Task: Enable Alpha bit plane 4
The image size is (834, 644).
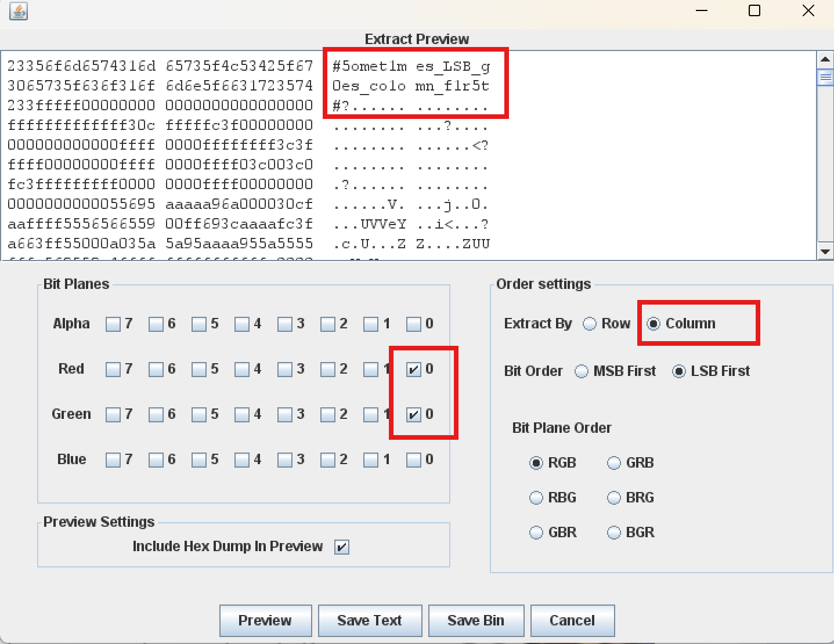Action: [x=242, y=324]
